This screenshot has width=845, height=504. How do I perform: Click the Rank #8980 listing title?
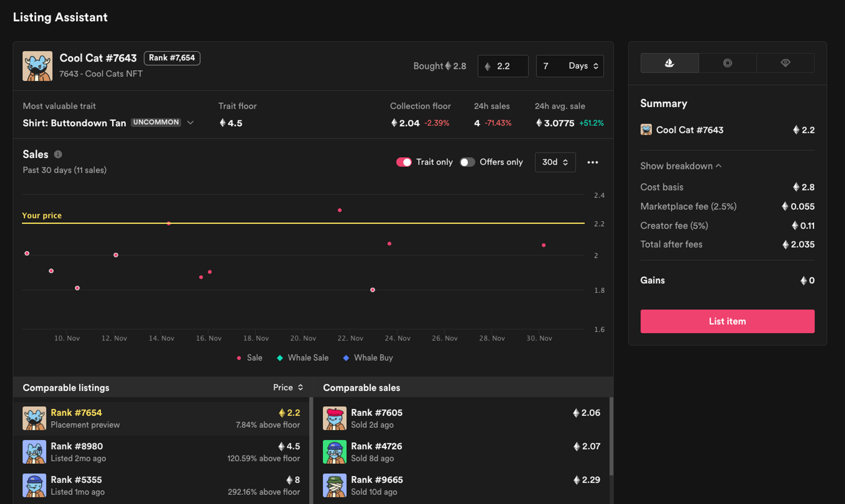(x=77, y=446)
